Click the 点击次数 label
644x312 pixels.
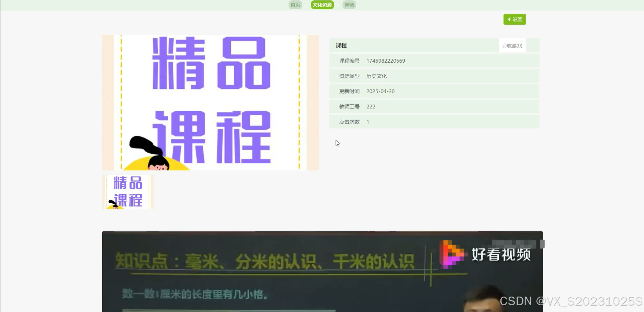coord(349,122)
